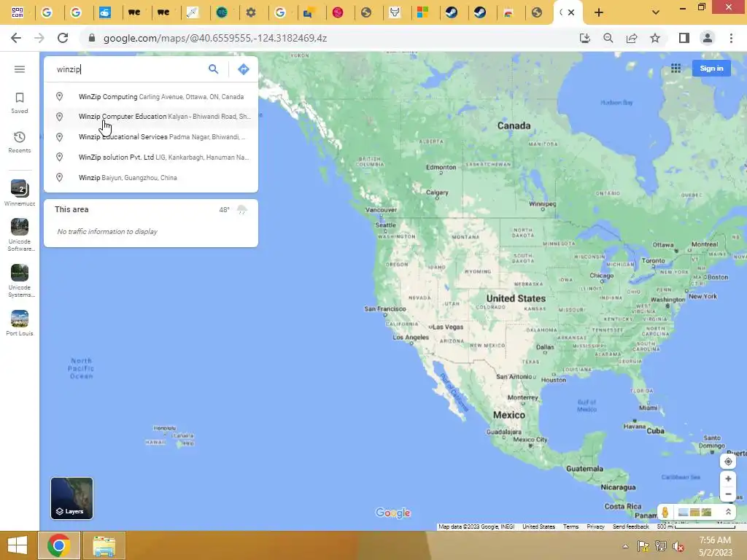Bookmark this tab with star
The width and height of the screenshot is (747, 560).
[x=655, y=38]
